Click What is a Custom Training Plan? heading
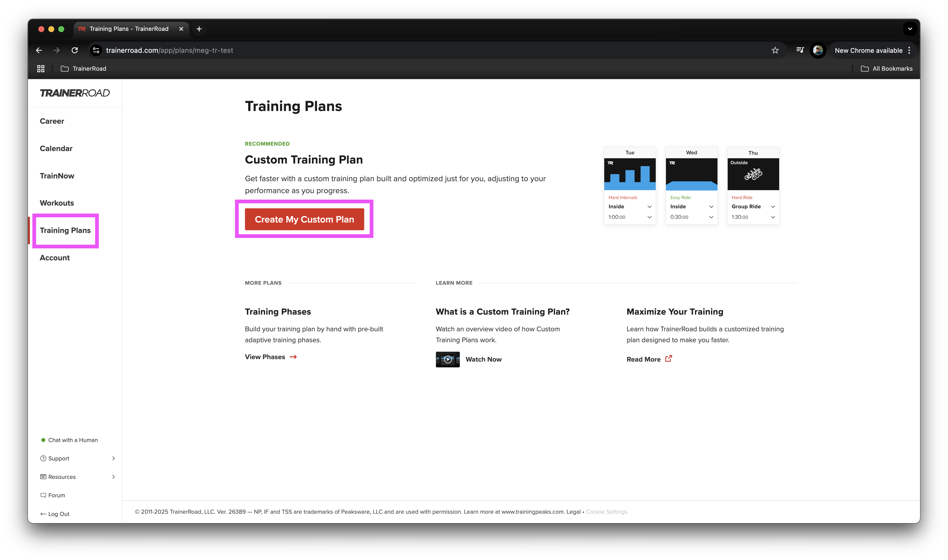Viewport: 948px width, 560px height. [x=502, y=312]
